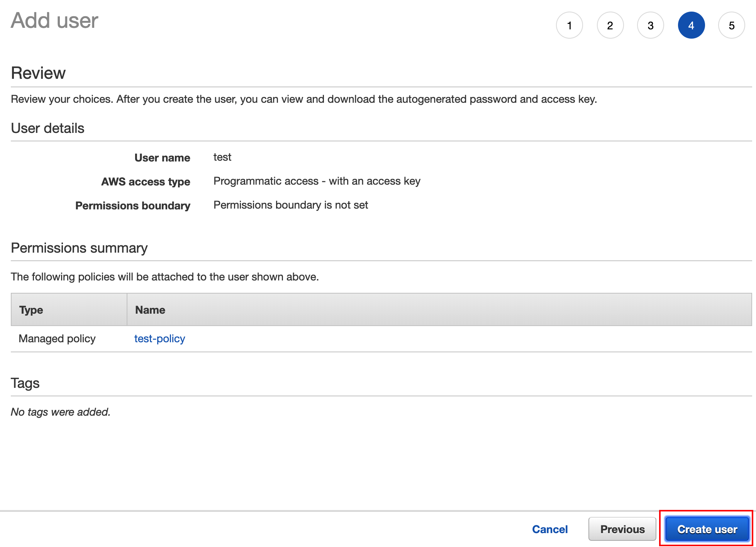This screenshot has width=756, height=547.
Task: Click the User details heading
Action: (47, 128)
